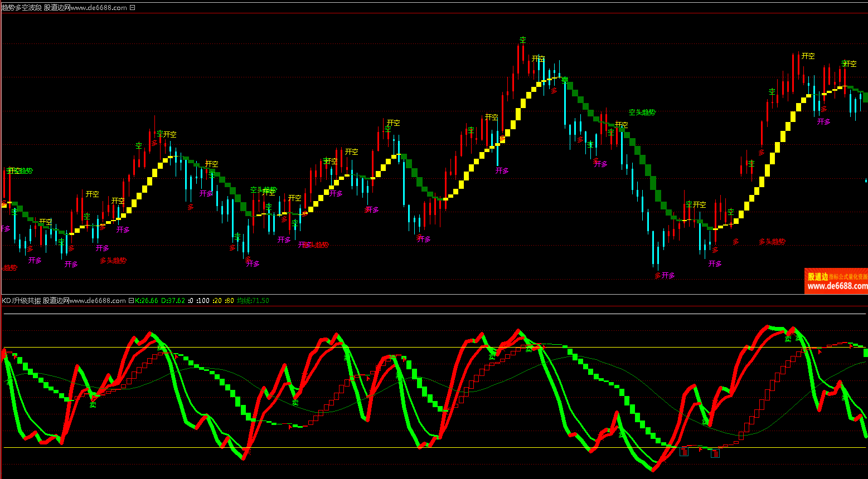Click the left document icon on KDJ chart
Image resolution: width=868 pixels, height=479 pixels.
point(685,452)
